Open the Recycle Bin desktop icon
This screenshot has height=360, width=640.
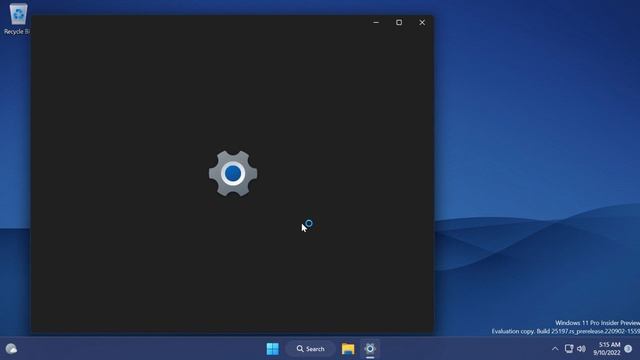(17, 19)
